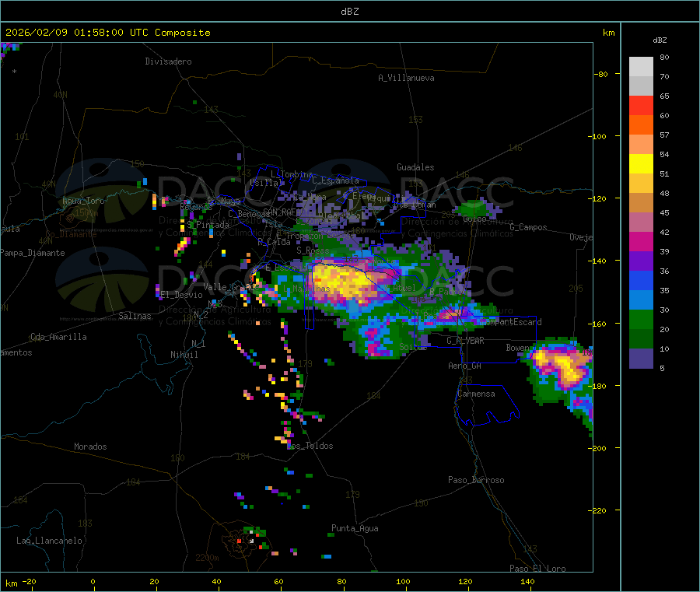Click the '5' value on the dBZ legend
The image size is (700, 592).
pos(662,368)
